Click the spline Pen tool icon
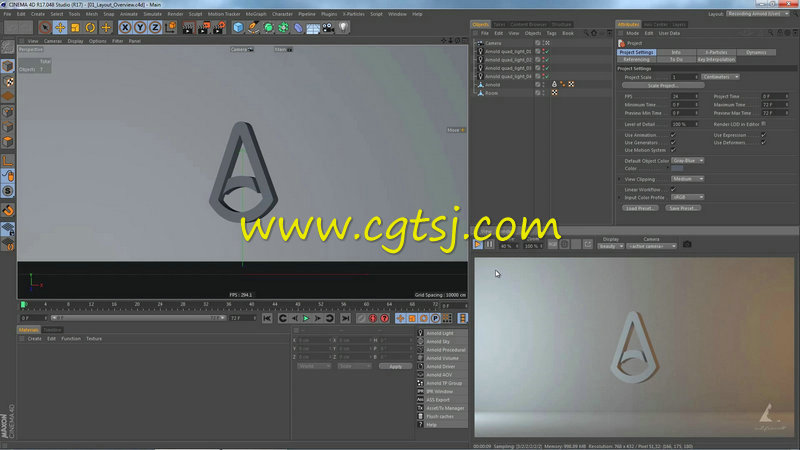The height and width of the screenshot is (450, 800). pyautogui.click(x=253, y=28)
